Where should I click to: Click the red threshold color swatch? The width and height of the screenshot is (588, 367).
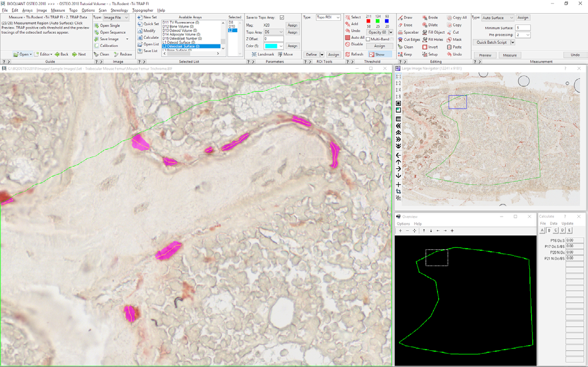point(368,21)
